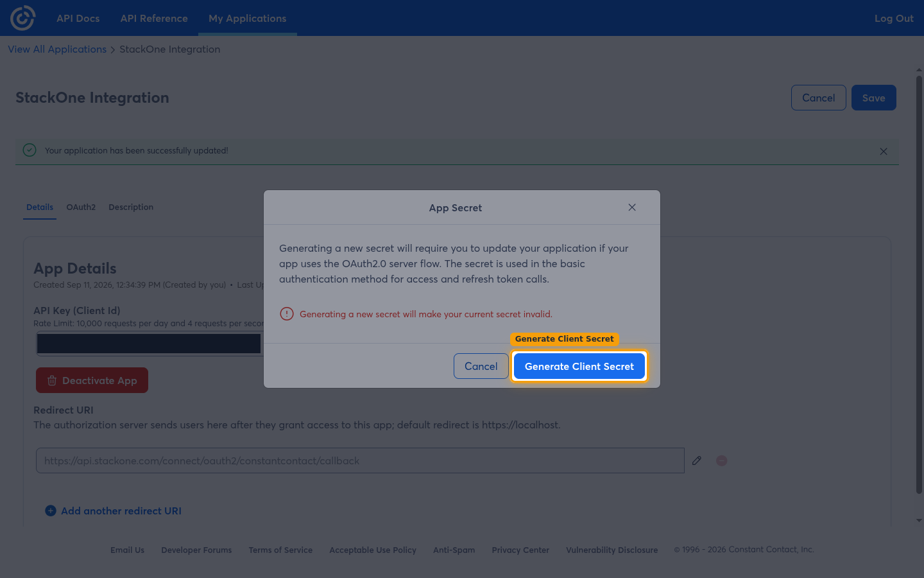The image size is (924, 578).
Task: Click the Save button in page header
Action: pos(874,98)
